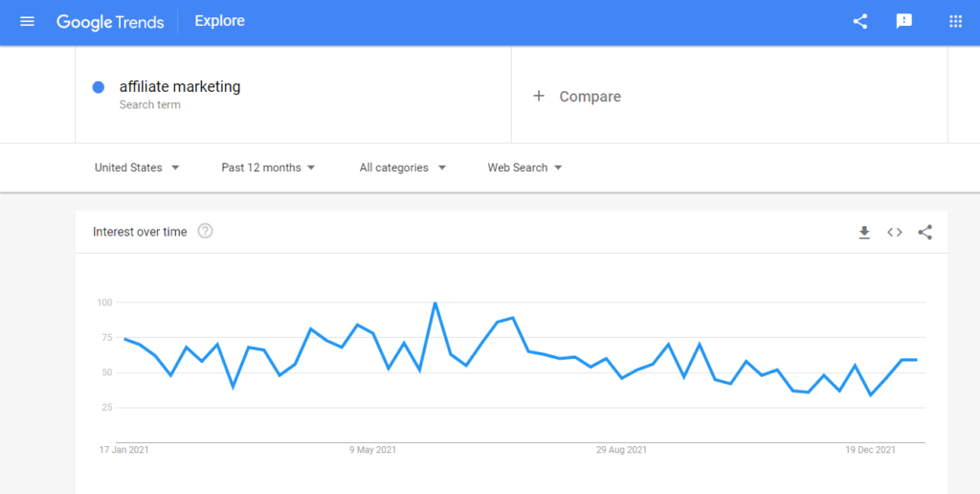Expand the All categories dropdown
Viewport: 980px width, 494px height.
pyautogui.click(x=403, y=168)
